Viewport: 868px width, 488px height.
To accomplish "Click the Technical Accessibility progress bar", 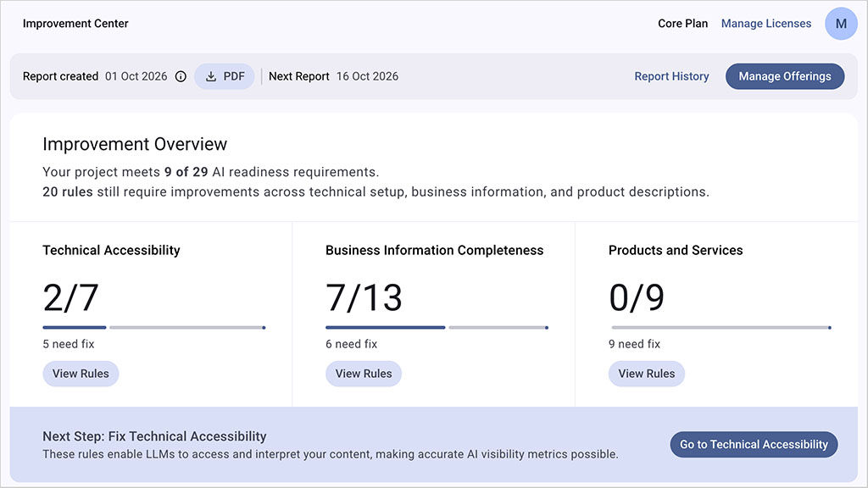I will (x=154, y=328).
